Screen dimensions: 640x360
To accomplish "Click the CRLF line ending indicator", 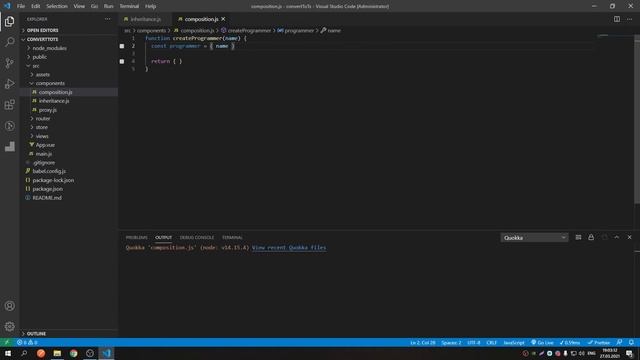I will [491, 342].
